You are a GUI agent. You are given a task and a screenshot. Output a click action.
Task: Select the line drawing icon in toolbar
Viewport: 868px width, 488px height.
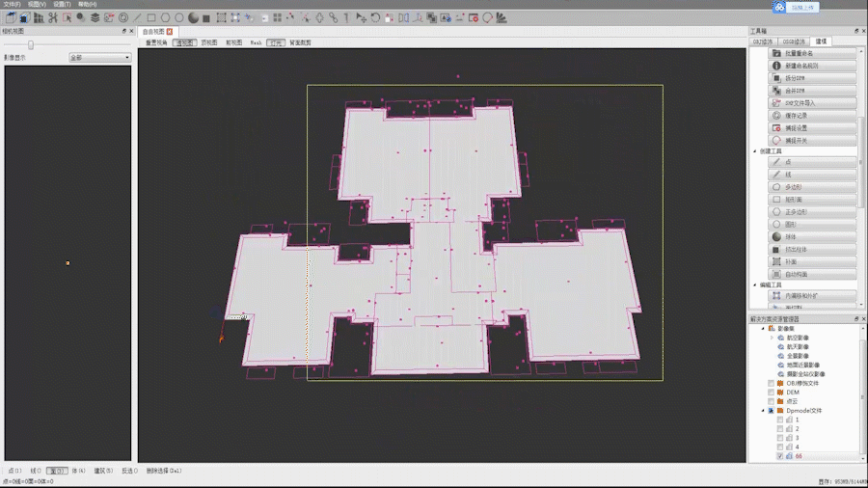137,17
